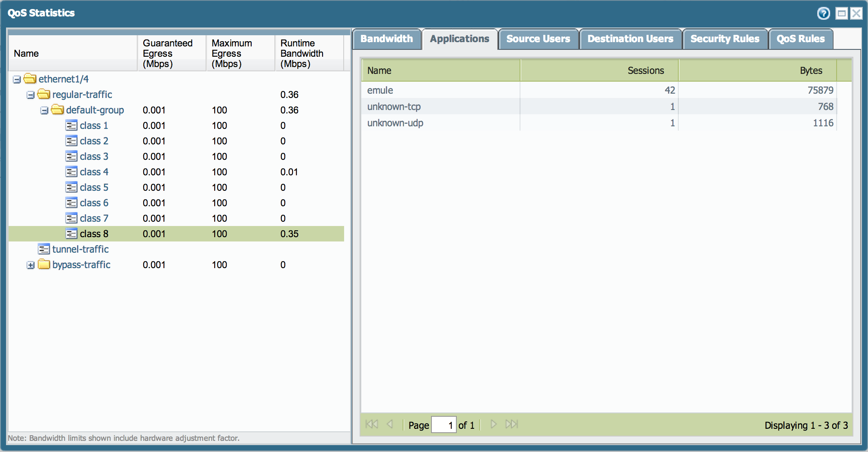Click the class 1 list icon
Image resolution: width=868 pixels, height=452 pixels.
[71, 125]
